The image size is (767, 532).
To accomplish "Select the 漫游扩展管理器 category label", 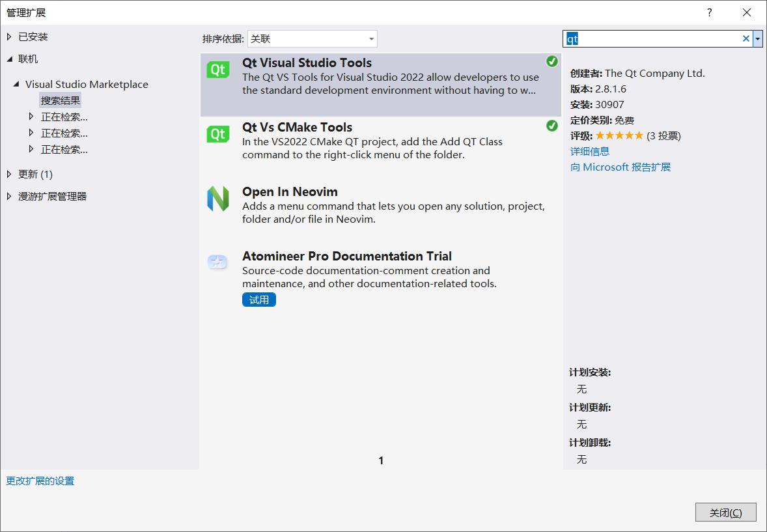I will tap(52, 196).
